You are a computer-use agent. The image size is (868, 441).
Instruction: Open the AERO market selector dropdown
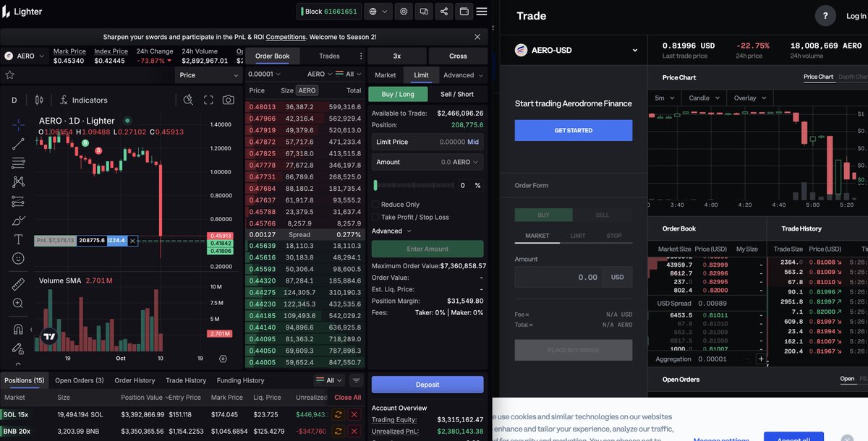[25, 56]
